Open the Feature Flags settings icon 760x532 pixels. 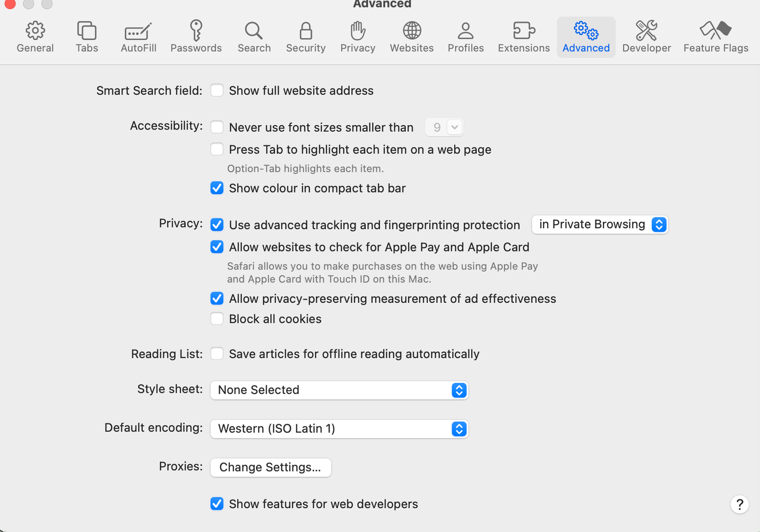point(715,36)
